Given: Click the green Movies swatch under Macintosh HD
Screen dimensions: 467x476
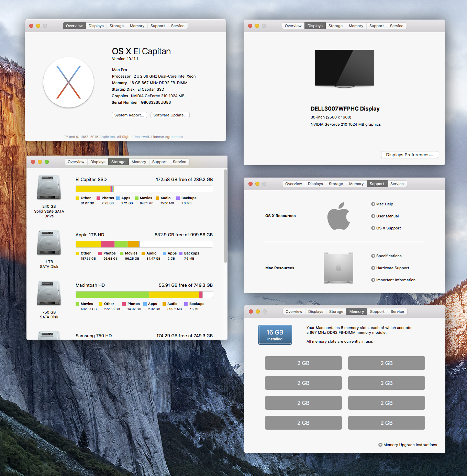Looking at the screenshot, I should (77, 304).
